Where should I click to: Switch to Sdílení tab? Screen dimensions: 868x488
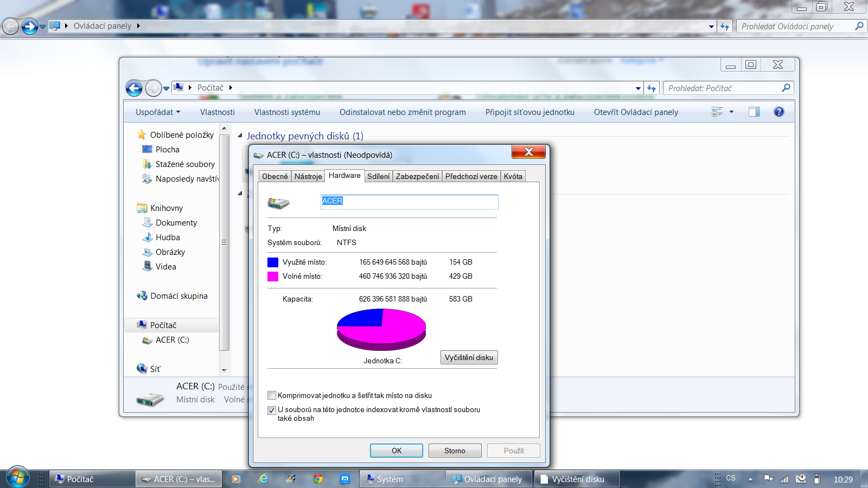coord(378,176)
